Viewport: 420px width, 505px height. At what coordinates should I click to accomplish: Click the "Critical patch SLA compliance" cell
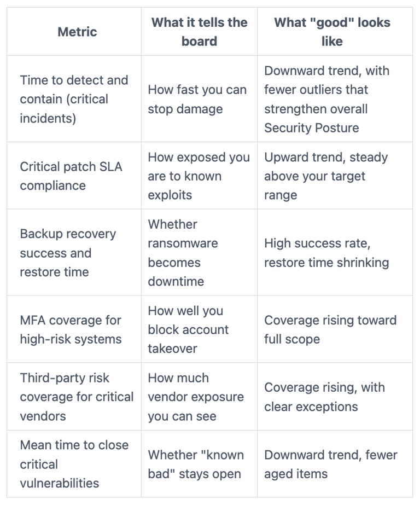[74, 176]
